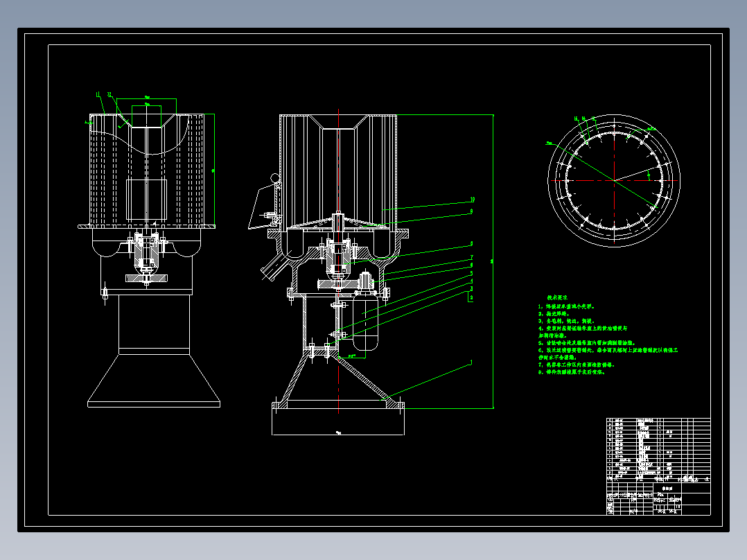Select part callout number '7'
Viewport: 747px width, 560px height.
(472, 257)
